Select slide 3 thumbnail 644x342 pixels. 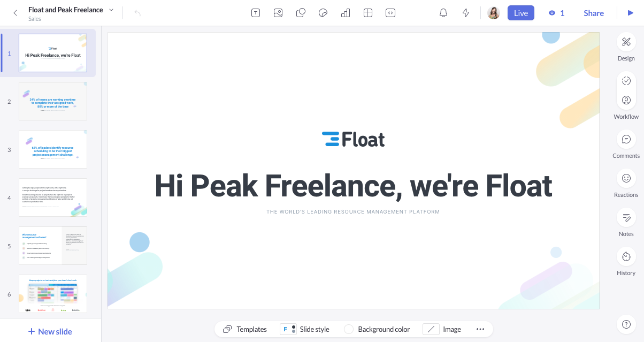[53, 149]
